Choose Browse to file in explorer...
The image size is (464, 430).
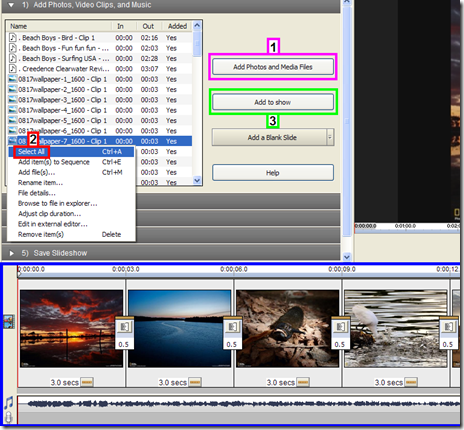(x=71, y=203)
